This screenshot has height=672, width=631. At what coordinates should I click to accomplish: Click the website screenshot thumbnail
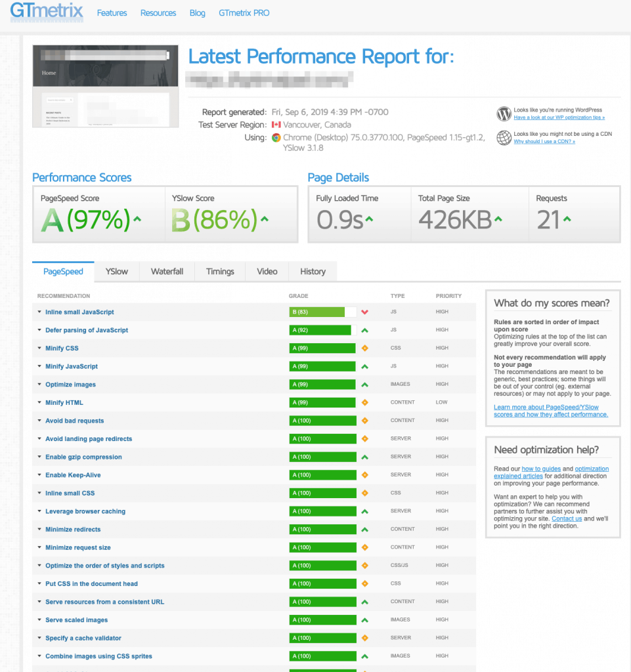click(x=106, y=86)
